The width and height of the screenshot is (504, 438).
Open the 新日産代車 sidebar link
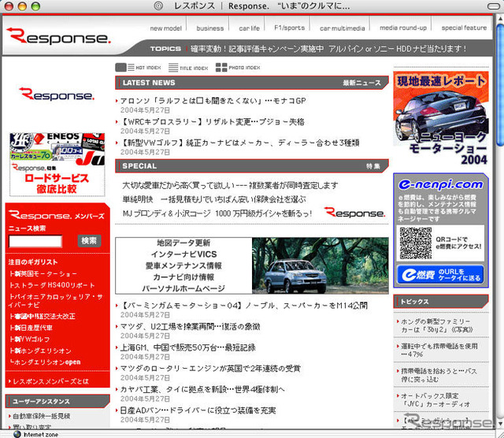[31, 328]
